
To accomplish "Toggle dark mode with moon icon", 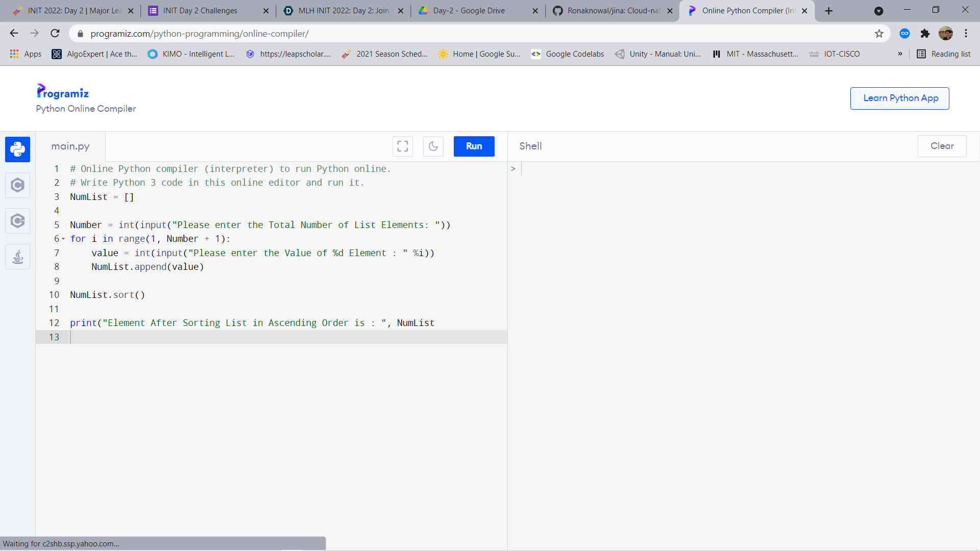I will tap(433, 146).
